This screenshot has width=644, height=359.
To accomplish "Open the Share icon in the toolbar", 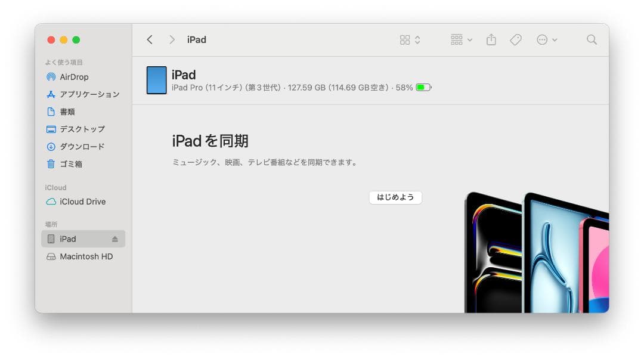I will (491, 39).
